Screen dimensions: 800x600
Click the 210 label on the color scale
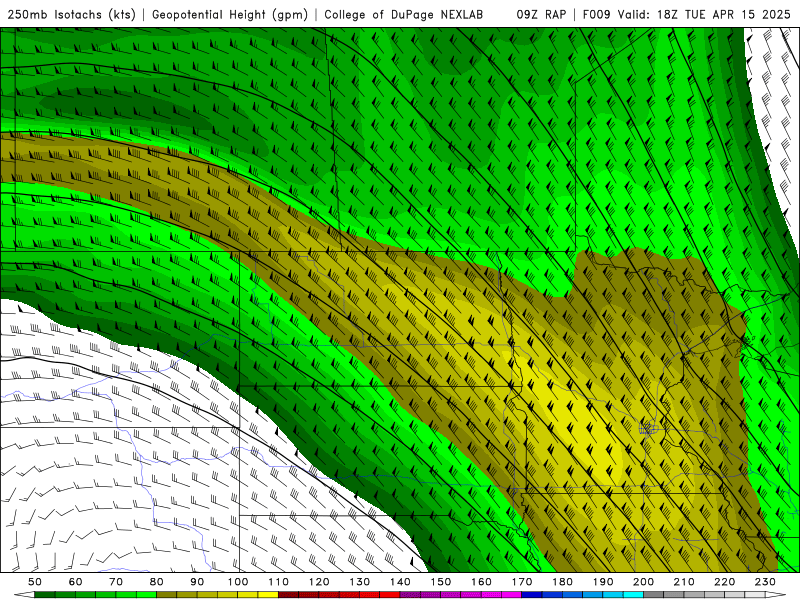point(684,582)
